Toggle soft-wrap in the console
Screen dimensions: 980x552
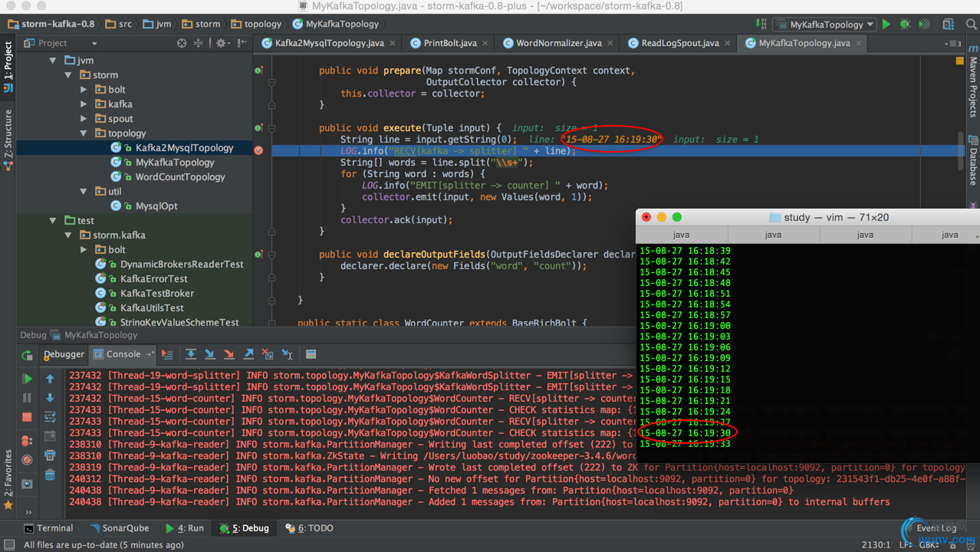coord(50,417)
